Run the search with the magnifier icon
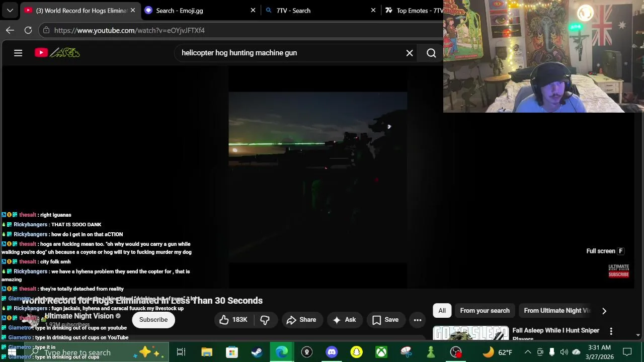 pos(431,53)
